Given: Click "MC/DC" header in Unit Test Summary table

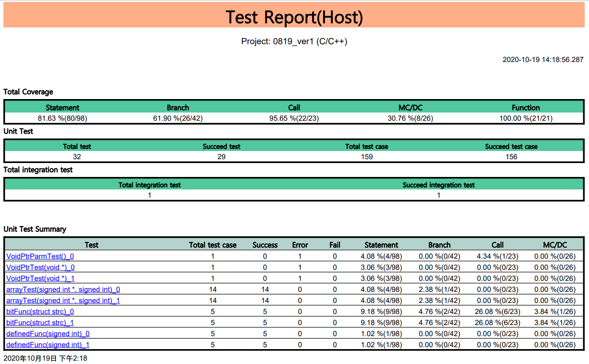Looking at the screenshot, I should 555,245.
